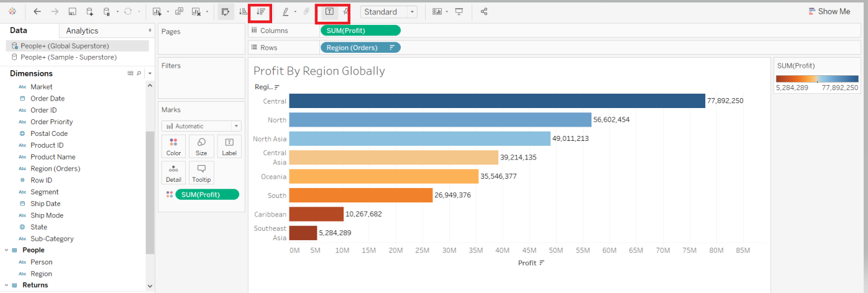Click the Dimensions view-as-grid icon
Image resolution: width=868 pixels, height=293 pixels.
pos(130,73)
